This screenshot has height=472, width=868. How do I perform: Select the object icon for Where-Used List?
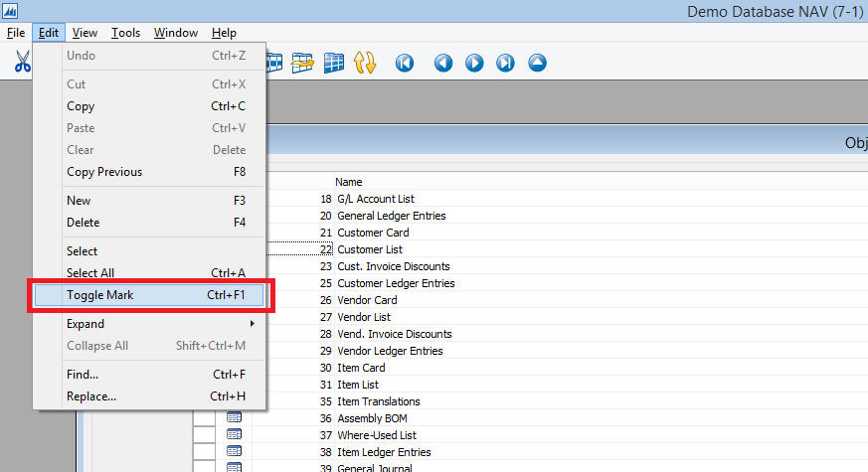tap(235, 435)
